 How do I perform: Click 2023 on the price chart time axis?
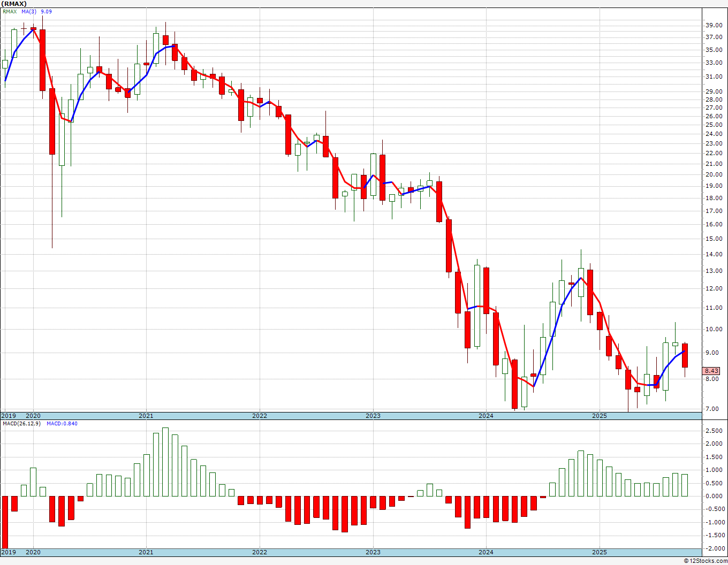pyautogui.click(x=373, y=416)
